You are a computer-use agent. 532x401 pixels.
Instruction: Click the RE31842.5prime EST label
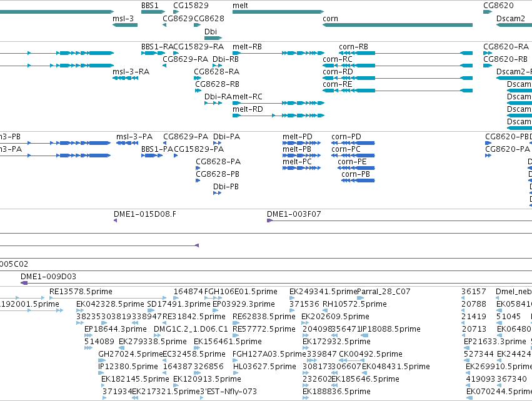pyautogui.click(x=194, y=317)
